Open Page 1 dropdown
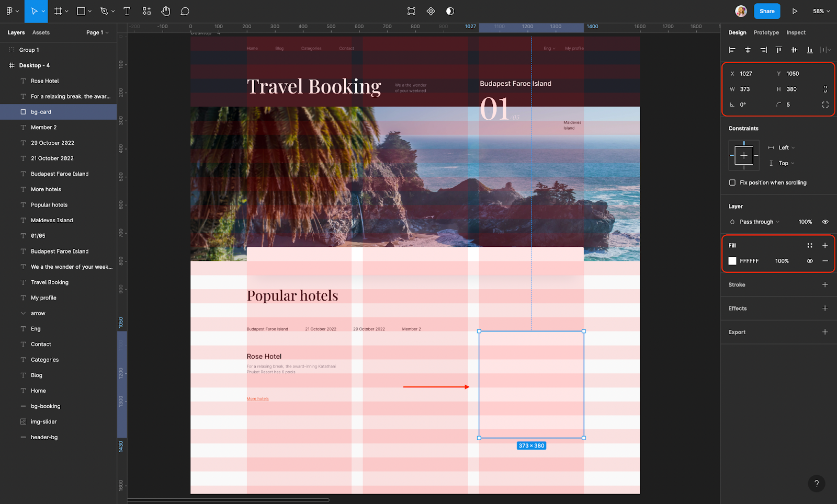The width and height of the screenshot is (837, 504). (97, 32)
